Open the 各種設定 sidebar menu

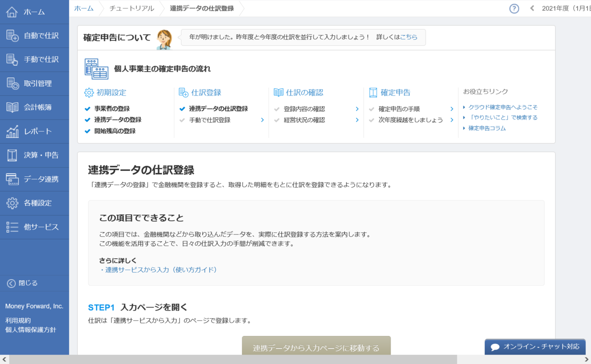[34, 203]
